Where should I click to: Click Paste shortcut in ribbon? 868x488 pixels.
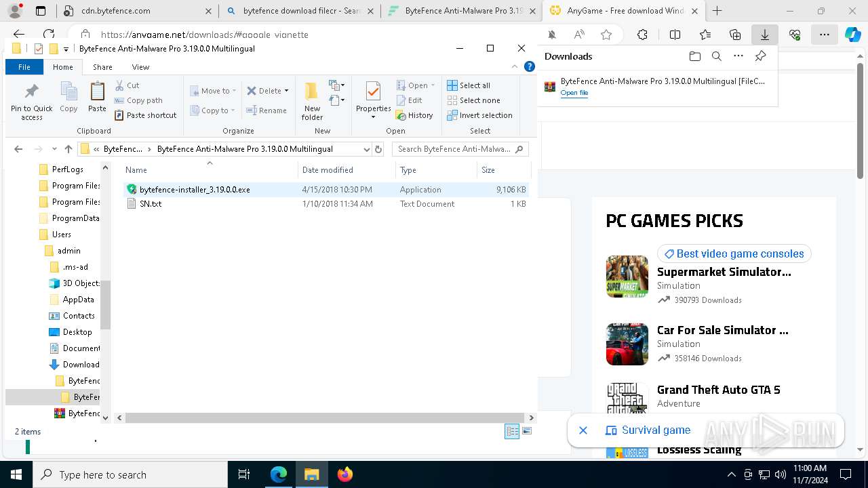coord(145,115)
